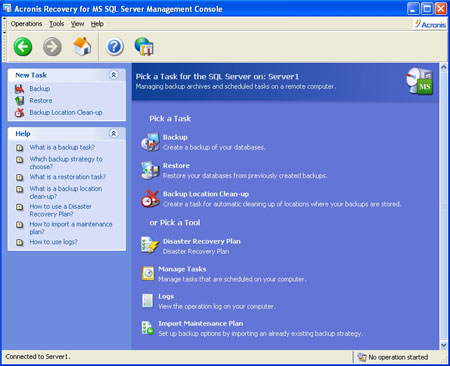Click the large Backup task icon
Viewport: 450px width, 366px height.
click(x=150, y=142)
